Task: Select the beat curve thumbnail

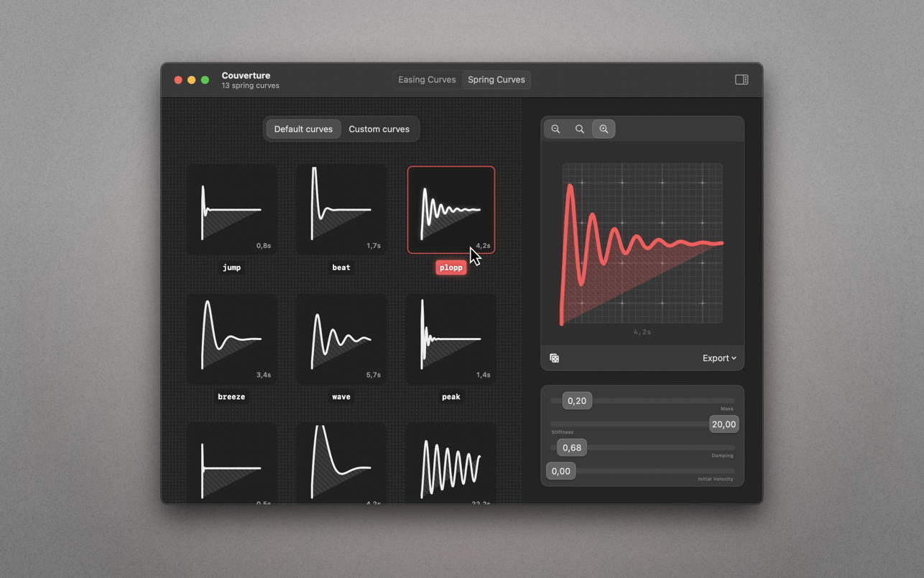Action: (x=341, y=209)
